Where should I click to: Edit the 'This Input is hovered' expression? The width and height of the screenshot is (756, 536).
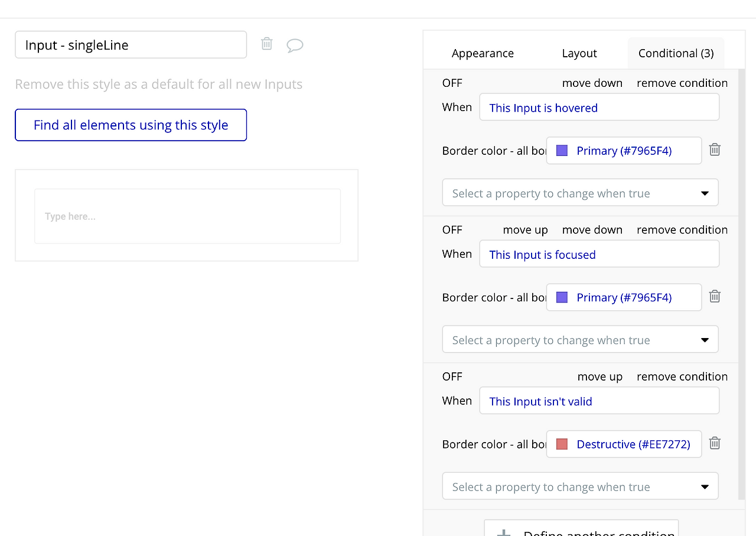pyautogui.click(x=599, y=108)
